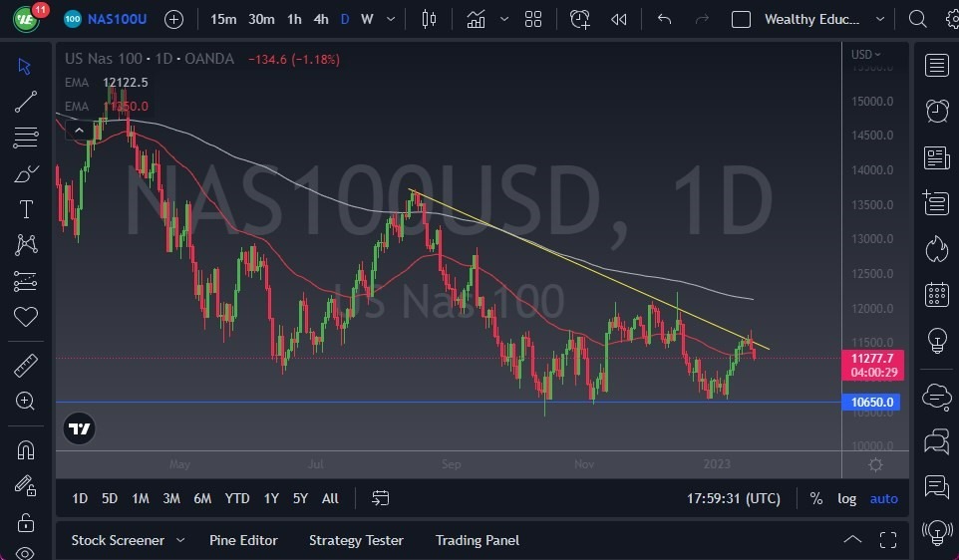Set date range to 6M
The width and height of the screenshot is (959, 560).
point(202,499)
